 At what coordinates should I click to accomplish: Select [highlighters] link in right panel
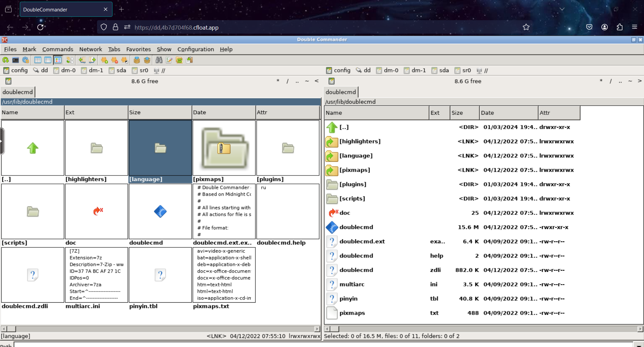click(360, 142)
